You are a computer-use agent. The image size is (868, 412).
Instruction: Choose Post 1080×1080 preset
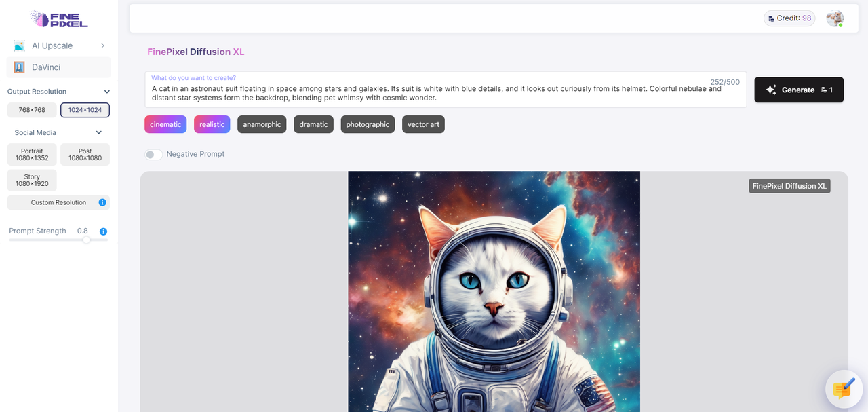click(x=85, y=155)
